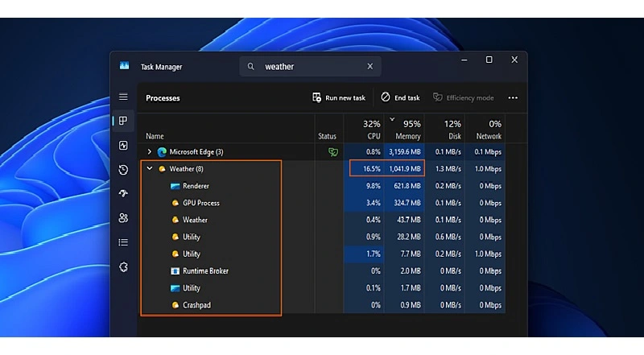
Task: Select the Runtime Broker process
Action: coord(321,270)
